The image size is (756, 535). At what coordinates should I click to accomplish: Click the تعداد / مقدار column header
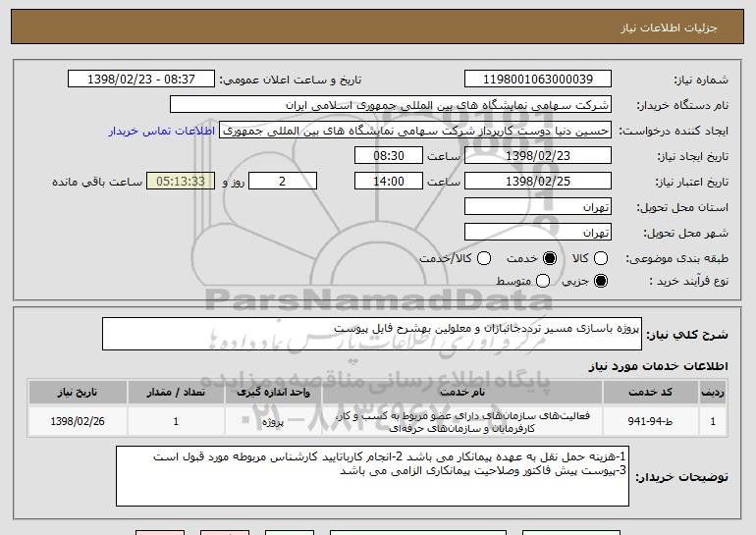coord(176,393)
